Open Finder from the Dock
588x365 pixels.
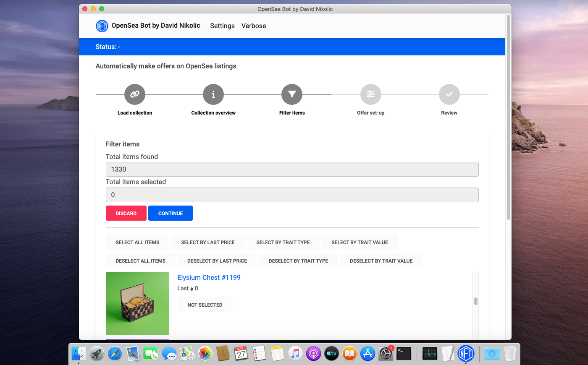tap(79, 354)
